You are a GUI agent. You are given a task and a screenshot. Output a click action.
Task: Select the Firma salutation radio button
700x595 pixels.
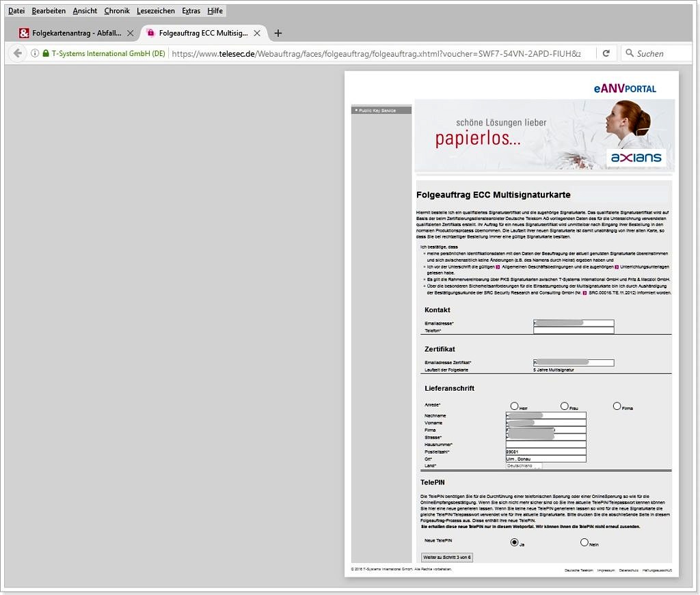pos(617,406)
